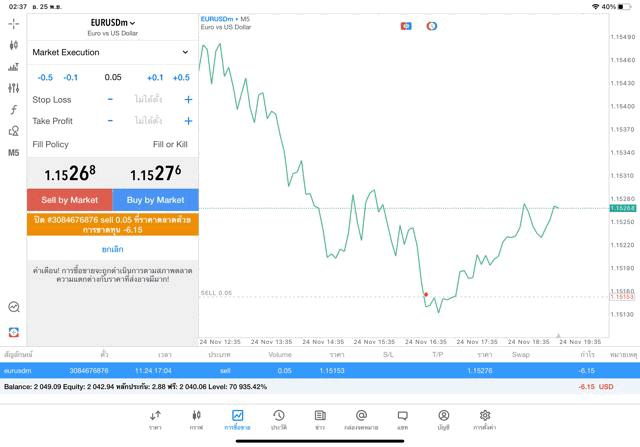Open the History tab clock icon
The width and height of the screenshot is (640, 447).
tap(279, 419)
